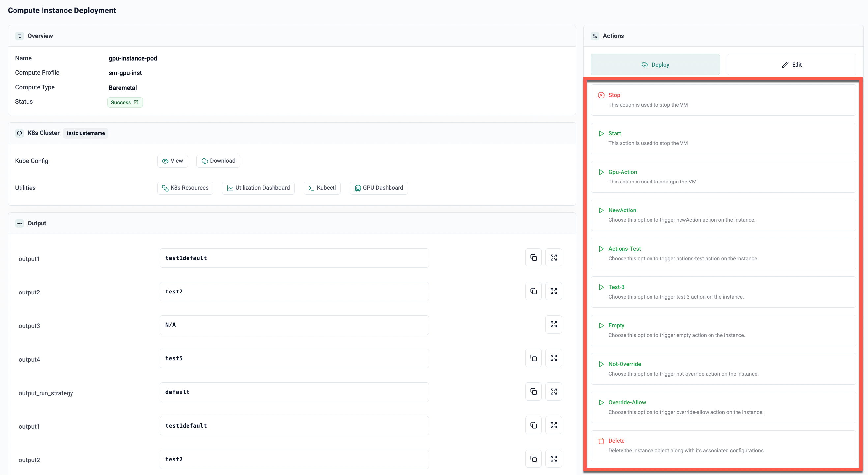Copy the output_run_strategy default value
868x475 pixels.
[533, 392]
